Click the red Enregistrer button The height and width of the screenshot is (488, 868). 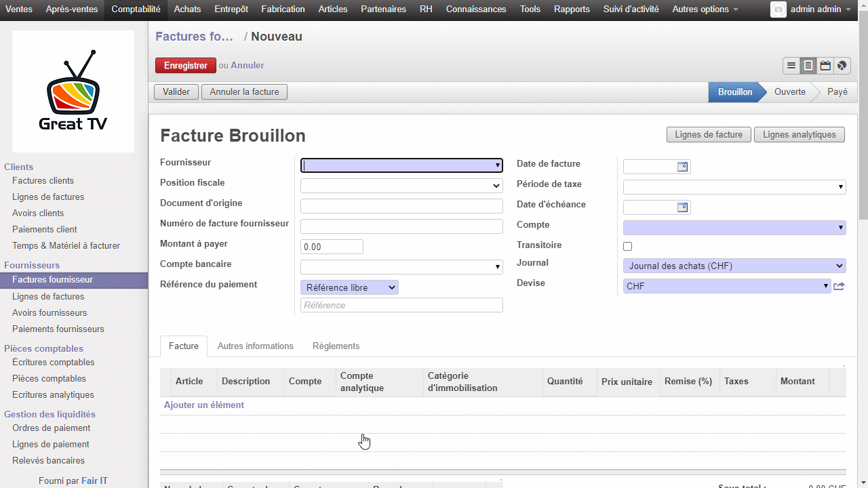[186, 66]
